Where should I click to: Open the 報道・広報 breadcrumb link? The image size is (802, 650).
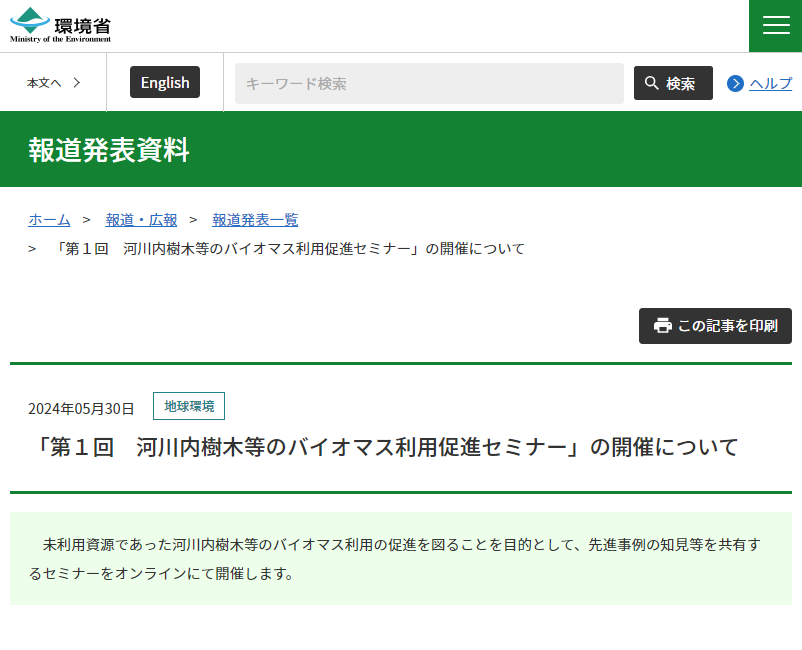(141, 220)
